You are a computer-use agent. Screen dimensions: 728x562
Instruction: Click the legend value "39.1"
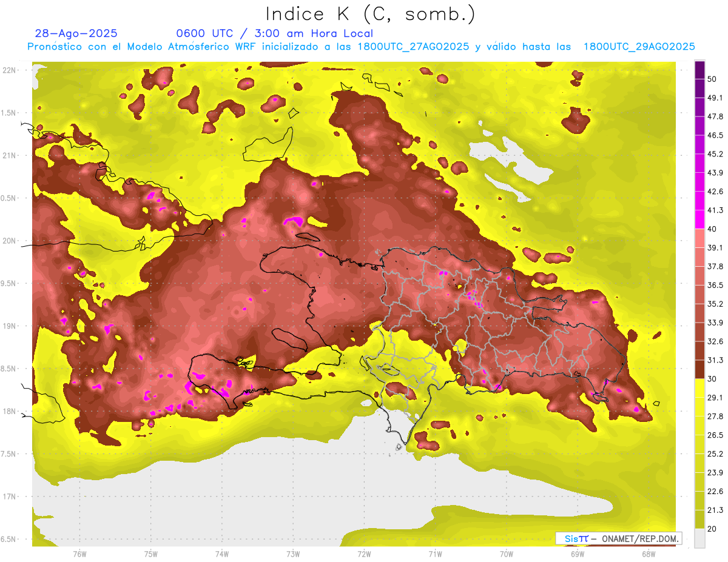[x=715, y=247]
